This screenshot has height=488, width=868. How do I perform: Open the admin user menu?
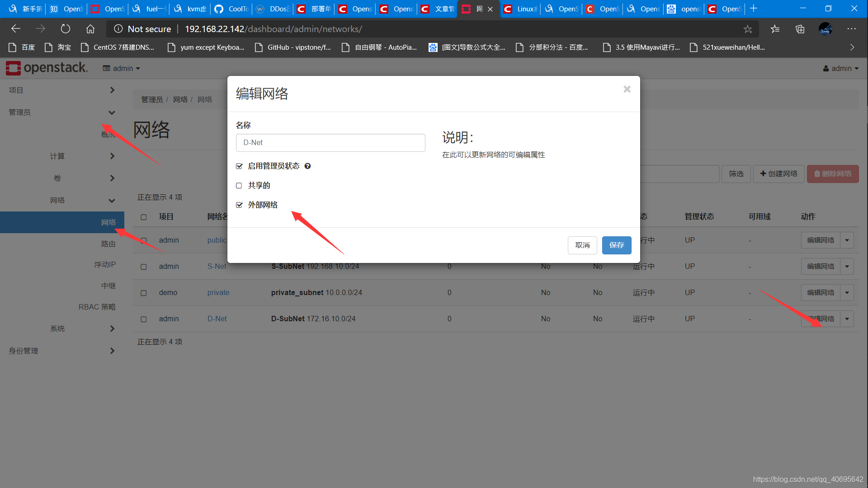pos(841,68)
